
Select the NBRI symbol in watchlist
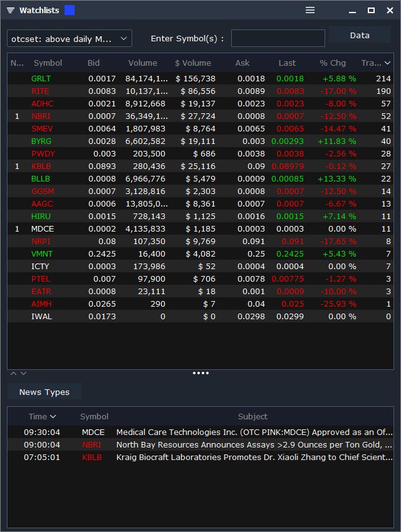(41, 116)
